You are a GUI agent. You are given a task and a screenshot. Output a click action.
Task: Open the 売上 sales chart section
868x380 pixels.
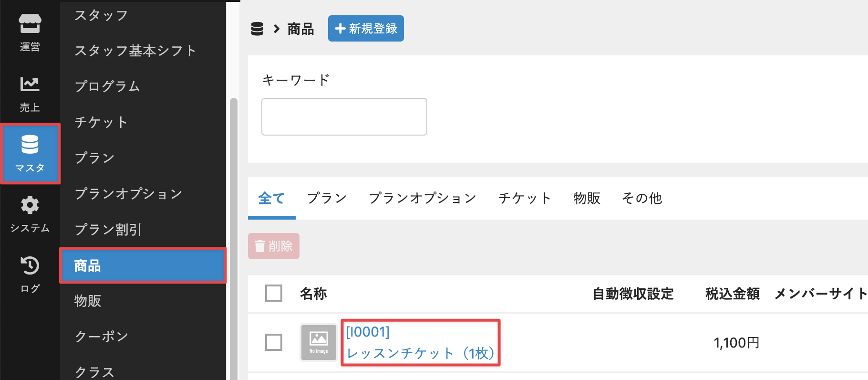(x=30, y=93)
